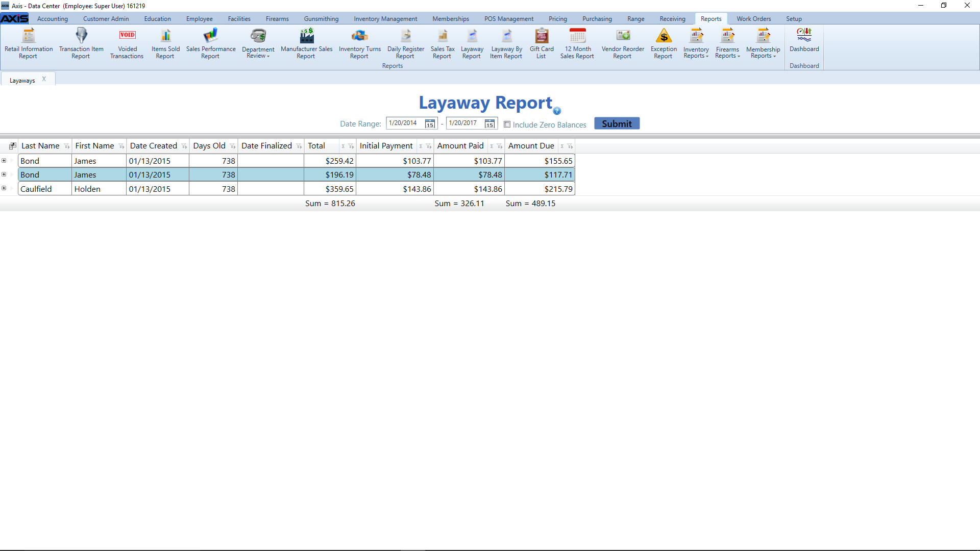Open the Transaction Item Report
The height and width of the screenshot is (551, 980).
point(81,44)
